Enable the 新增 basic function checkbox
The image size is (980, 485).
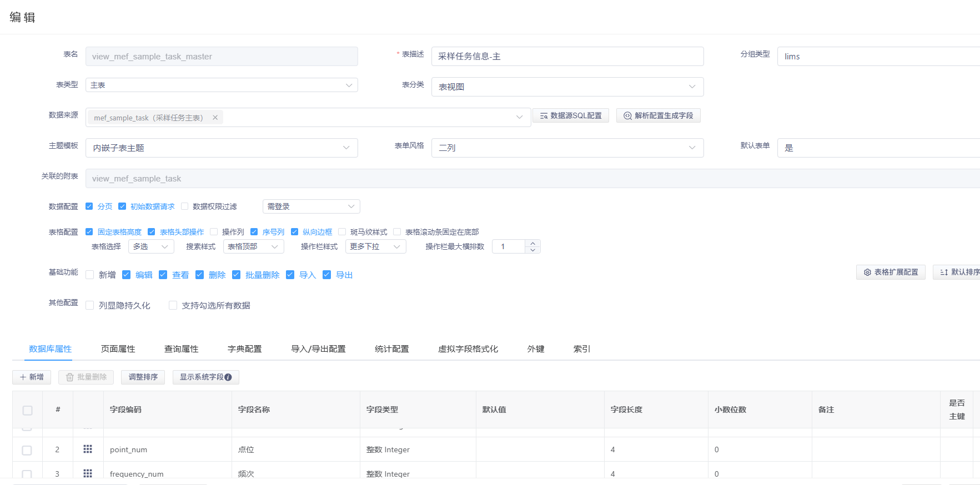pos(89,275)
